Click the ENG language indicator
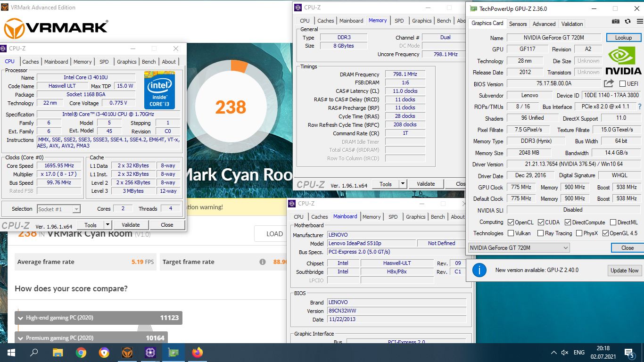Viewport: 644px width, 362px height. pyautogui.click(x=579, y=353)
